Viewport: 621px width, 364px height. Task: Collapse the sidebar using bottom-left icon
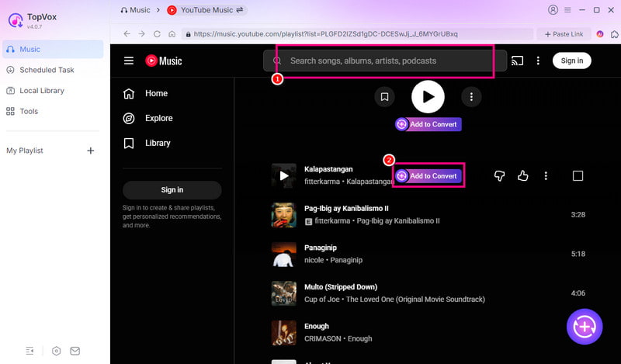coord(29,351)
